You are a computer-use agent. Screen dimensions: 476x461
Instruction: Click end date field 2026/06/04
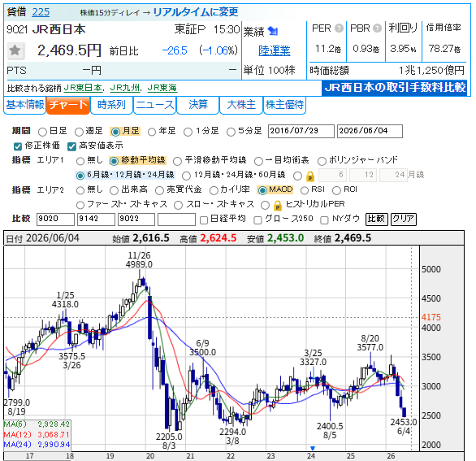(370, 131)
